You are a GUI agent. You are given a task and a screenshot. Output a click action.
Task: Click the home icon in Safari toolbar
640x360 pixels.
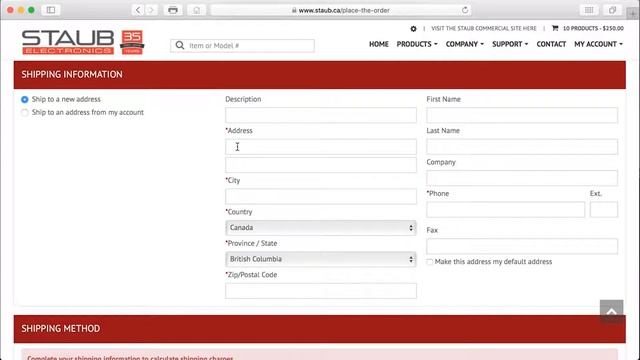point(197,10)
